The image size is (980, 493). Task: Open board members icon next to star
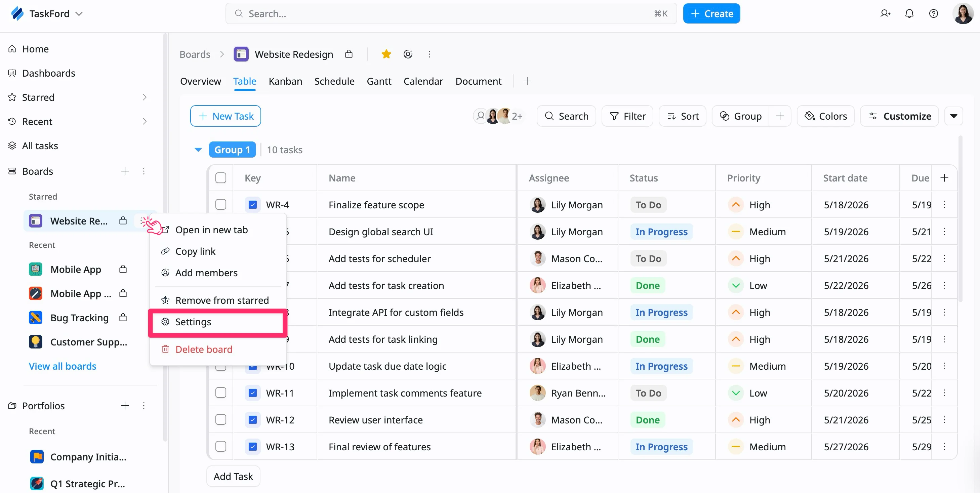[408, 54]
